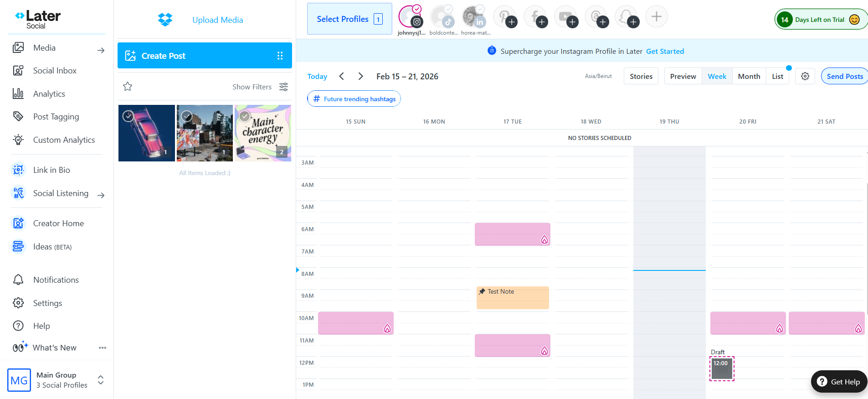This screenshot has width=868, height=399.
Task: Go to next week
Action: click(360, 76)
